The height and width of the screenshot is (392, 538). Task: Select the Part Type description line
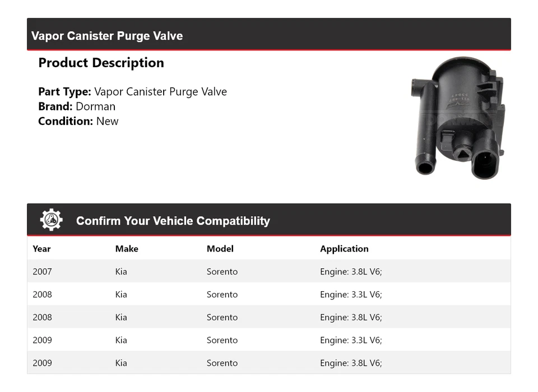[x=132, y=92]
